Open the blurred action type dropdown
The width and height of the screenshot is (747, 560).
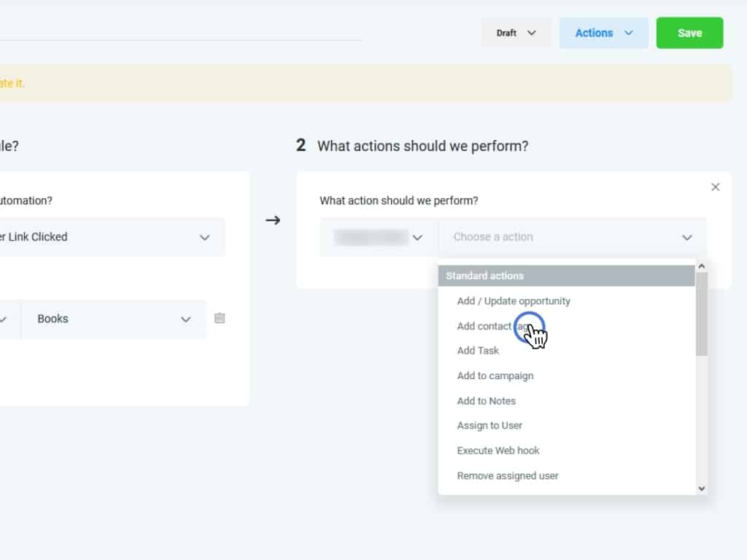[x=379, y=237]
